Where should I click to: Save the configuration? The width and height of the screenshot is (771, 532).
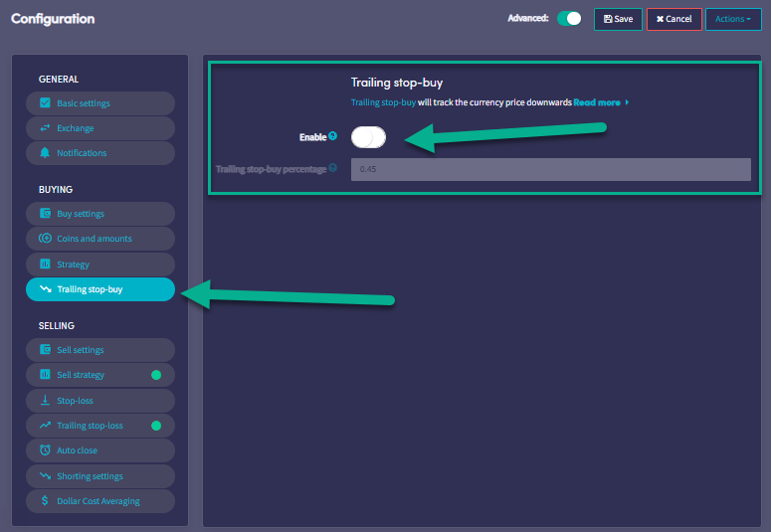(618, 19)
